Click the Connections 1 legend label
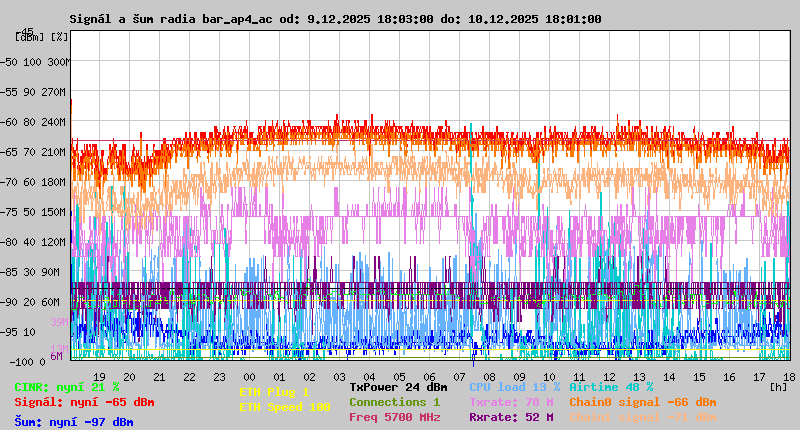800x430 pixels. (x=394, y=402)
